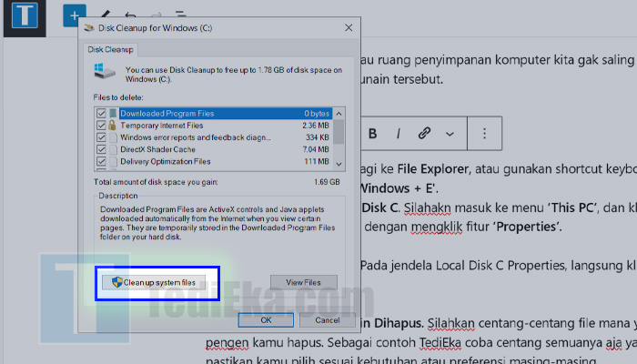Viewport: 637px width, 364px height.
Task: Click the 1.69 GB total value
Action: pos(327,182)
